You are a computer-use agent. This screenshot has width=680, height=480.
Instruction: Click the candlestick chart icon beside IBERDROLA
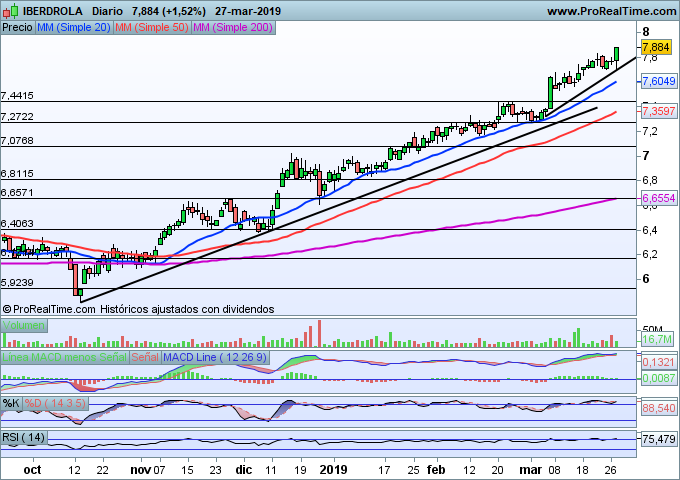[10, 11]
